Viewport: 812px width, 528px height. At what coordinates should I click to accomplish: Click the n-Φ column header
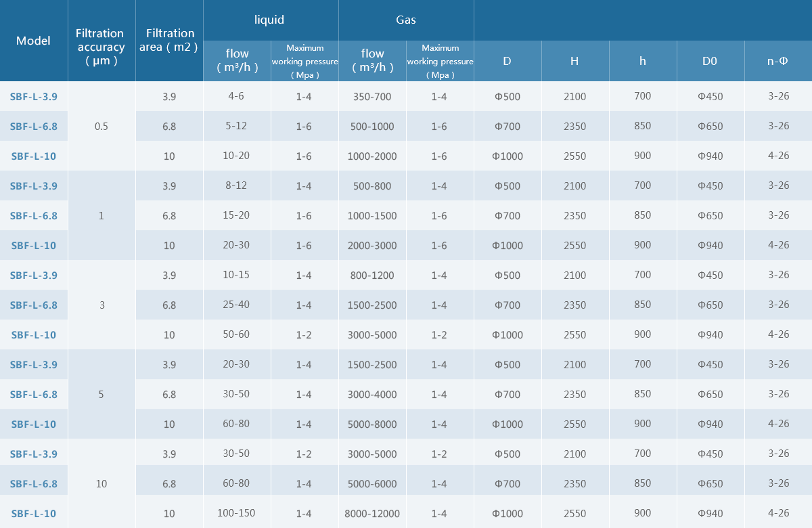778,61
